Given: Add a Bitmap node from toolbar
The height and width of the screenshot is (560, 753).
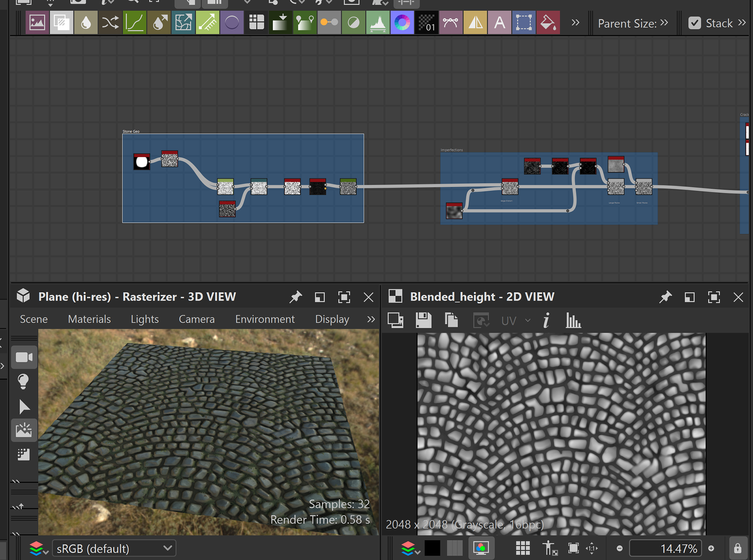Looking at the screenshot, I should pyautogui.click(x=37, y=23).
